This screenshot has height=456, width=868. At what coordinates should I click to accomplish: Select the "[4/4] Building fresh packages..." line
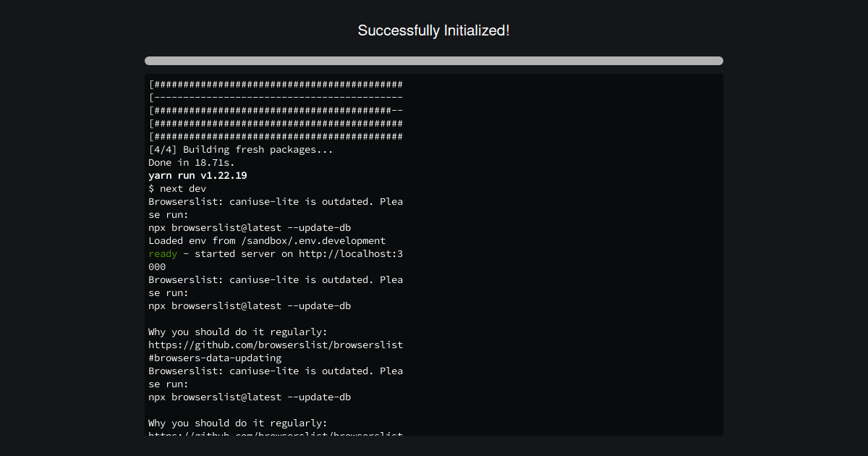[241, 149]
